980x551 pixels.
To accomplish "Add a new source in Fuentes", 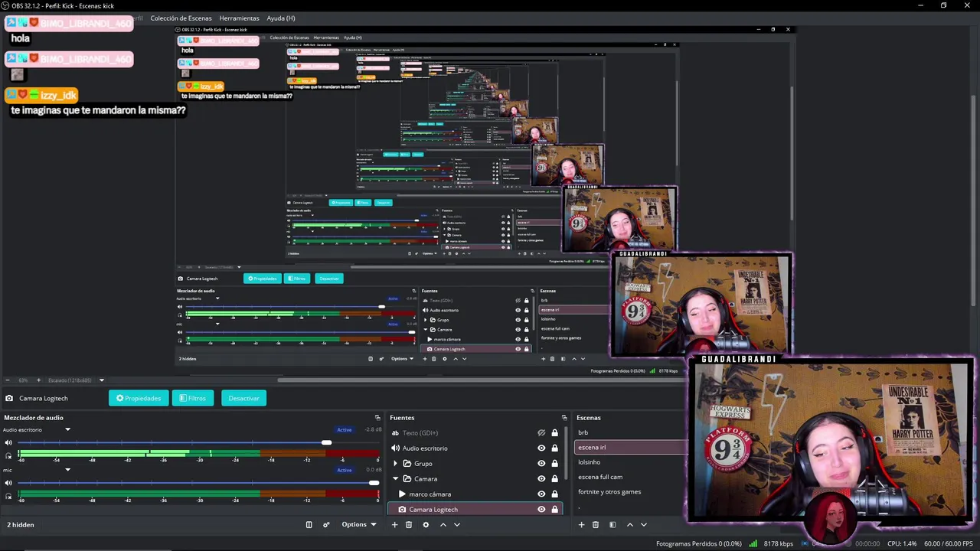I will [395, 524].
